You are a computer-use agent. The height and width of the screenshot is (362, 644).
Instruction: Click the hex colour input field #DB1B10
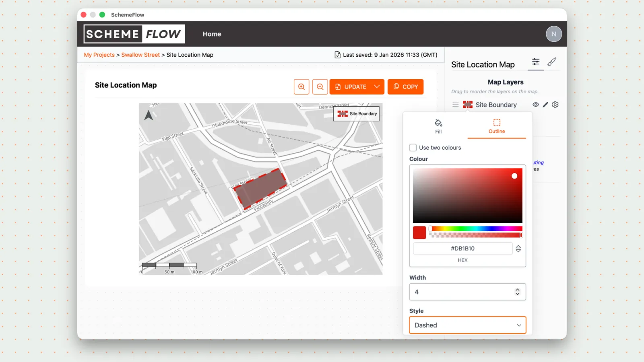(x=463, y=249)
